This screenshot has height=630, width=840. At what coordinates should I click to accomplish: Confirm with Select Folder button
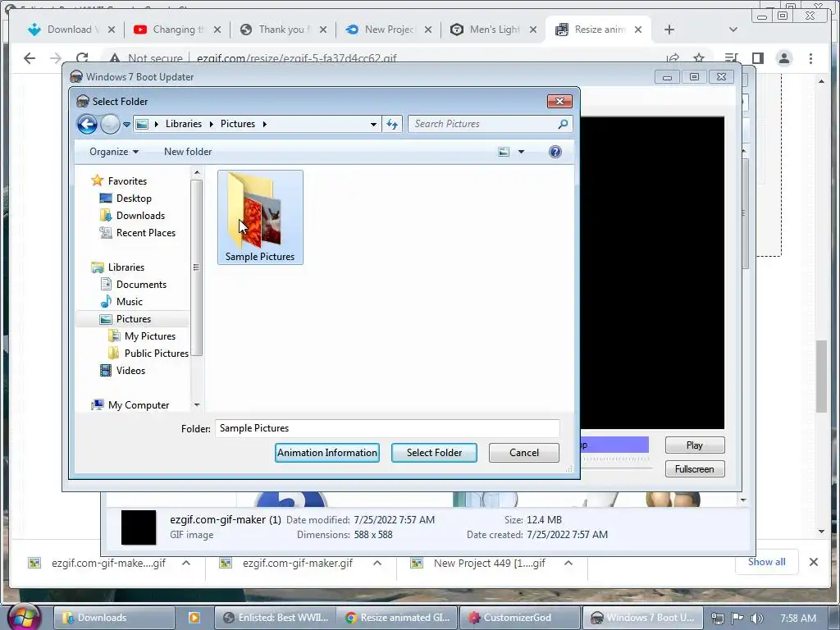pyautogui.click(x=434, y=453)
